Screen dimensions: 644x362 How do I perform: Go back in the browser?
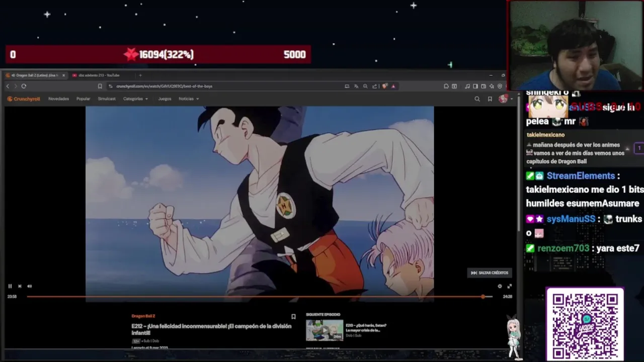click(8, 86)
